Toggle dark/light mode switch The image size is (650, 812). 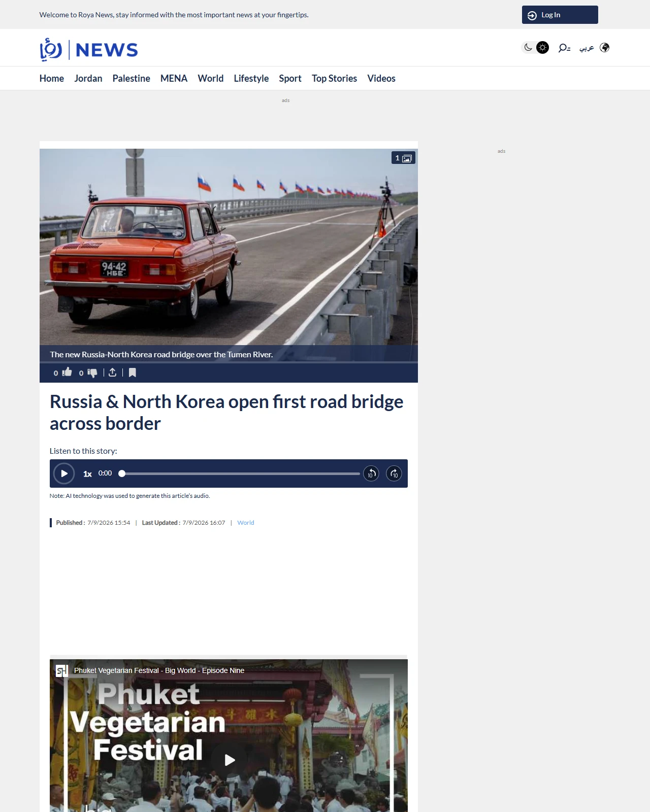click(x=536, y=48)
